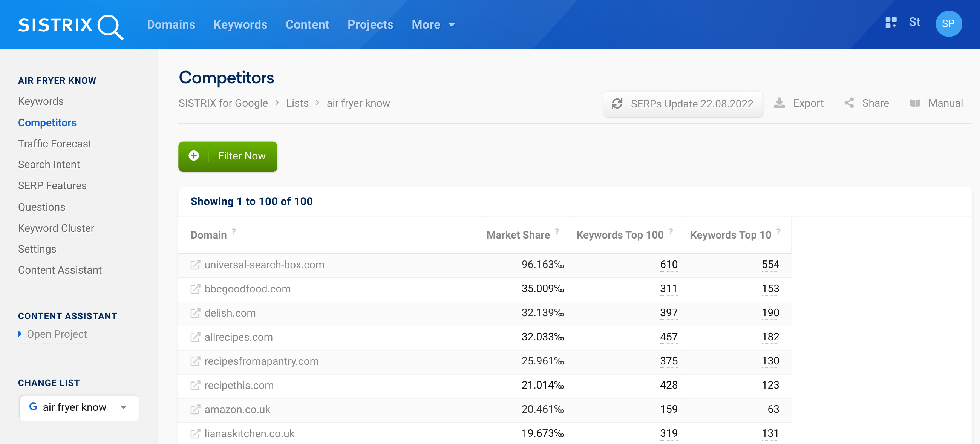
Task: Click the St header item
Action: [x=914, y=22]
